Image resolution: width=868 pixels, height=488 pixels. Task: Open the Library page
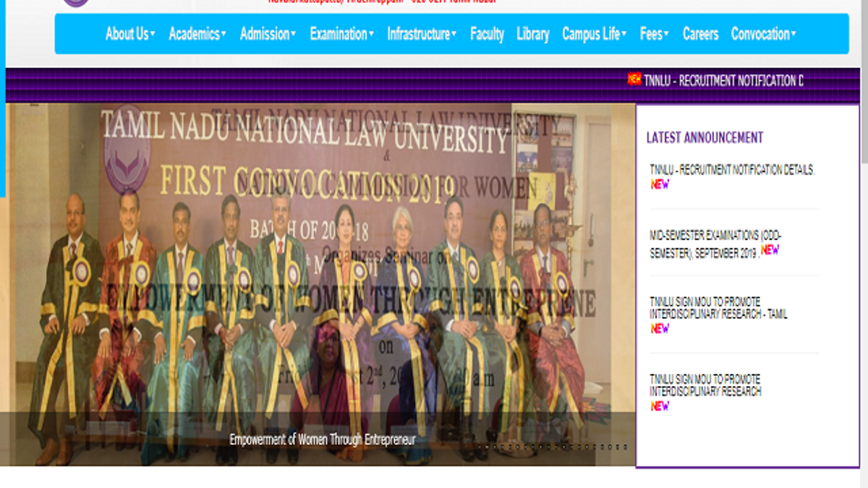click(x=533, y=34)
